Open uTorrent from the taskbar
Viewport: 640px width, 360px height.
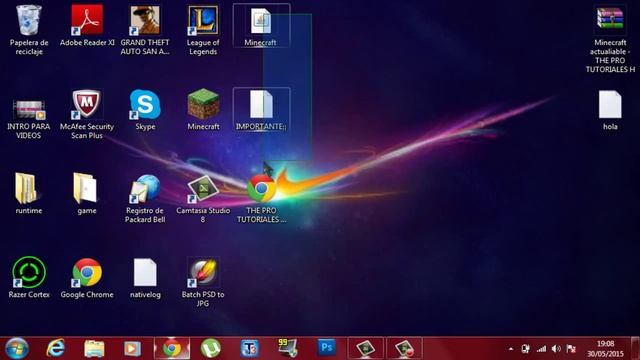point(210,348)
